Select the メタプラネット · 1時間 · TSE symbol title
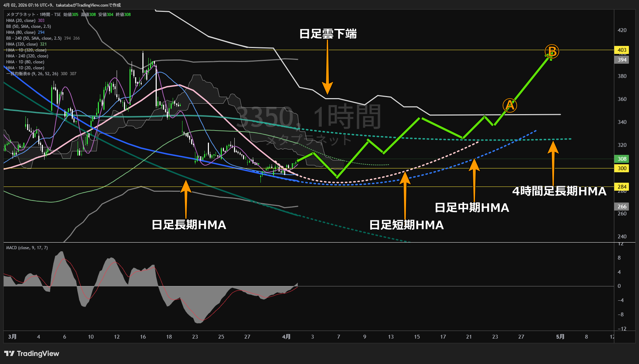 tap(33, 15)
